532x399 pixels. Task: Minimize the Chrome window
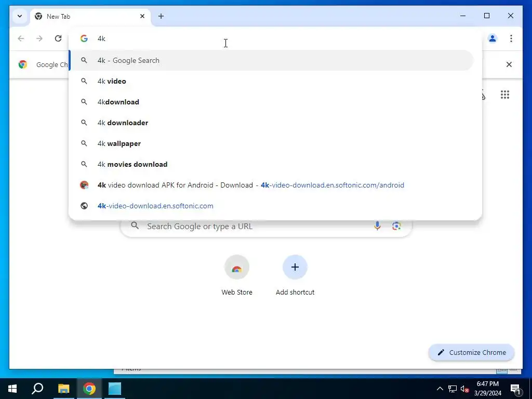(x=463, y=16)
